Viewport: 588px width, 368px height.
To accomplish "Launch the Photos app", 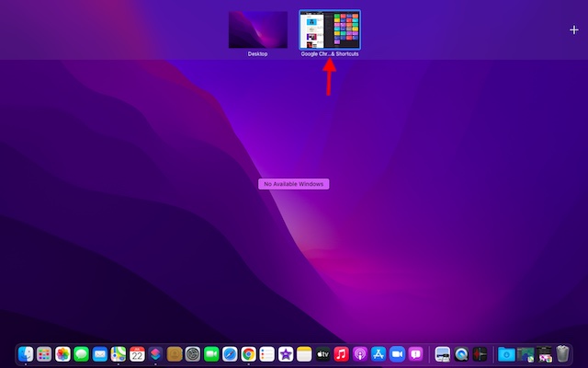I will 62,353.
